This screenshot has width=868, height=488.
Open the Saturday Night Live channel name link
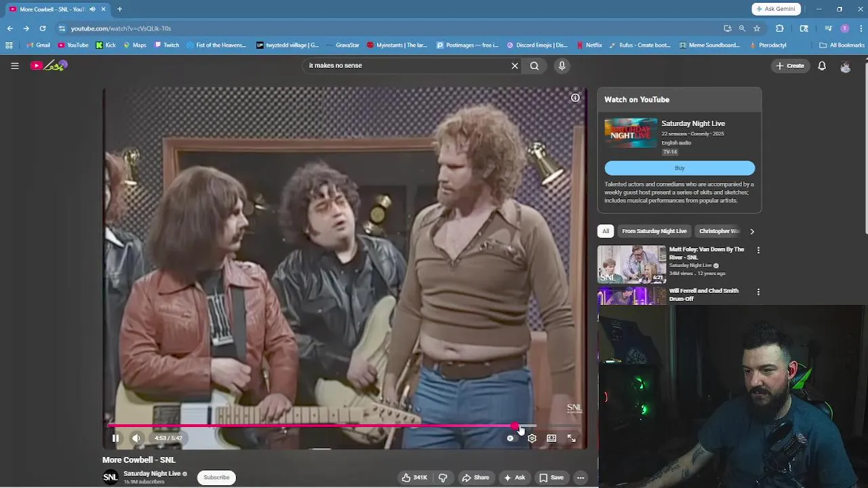[152, 474]
